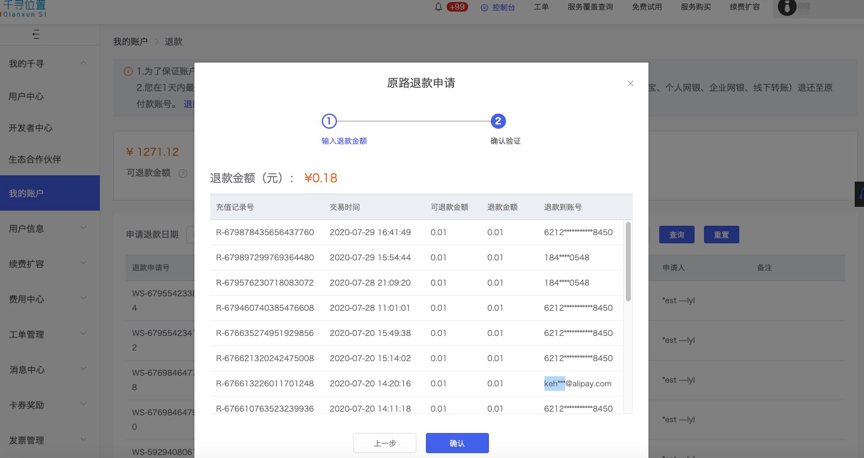Click the 申请人 column header in background table
The height and width of the screenshot is (458, 864).
(673, 267)
